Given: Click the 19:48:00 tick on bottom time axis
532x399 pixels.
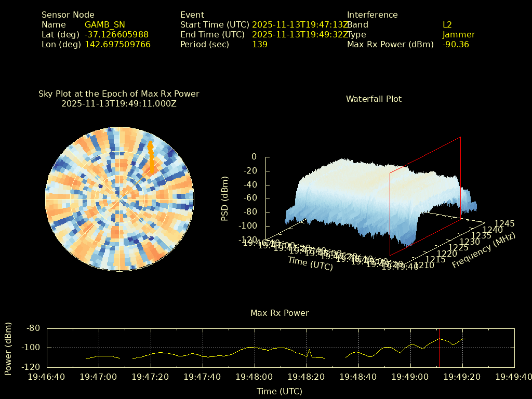Looking at the screenshot, I should (255, 377).
